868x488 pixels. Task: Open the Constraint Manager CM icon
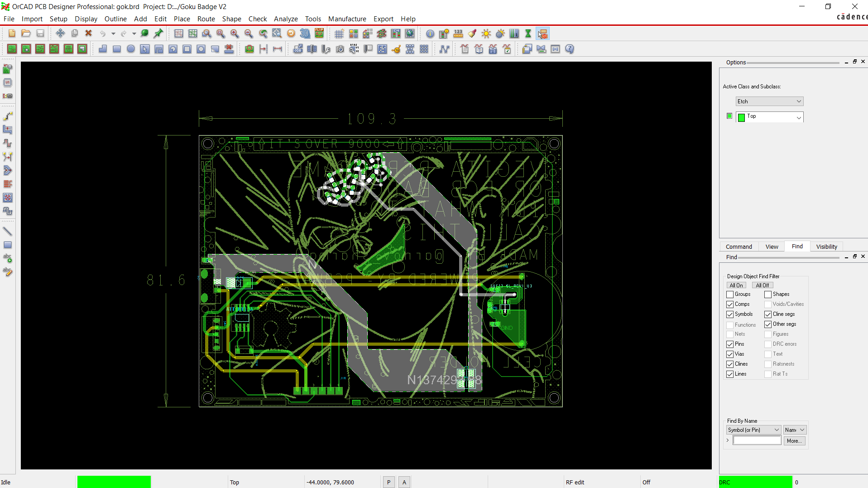pos(396,34)
